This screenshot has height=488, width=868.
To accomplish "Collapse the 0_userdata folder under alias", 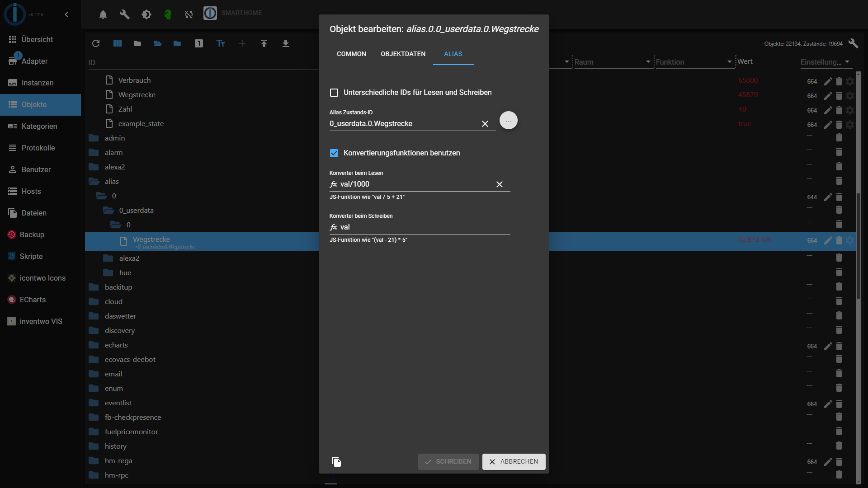I will (108, 211).
